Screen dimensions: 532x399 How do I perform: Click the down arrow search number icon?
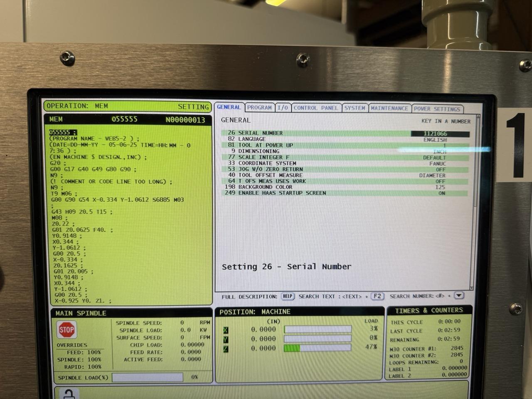[x=458, y=296]
